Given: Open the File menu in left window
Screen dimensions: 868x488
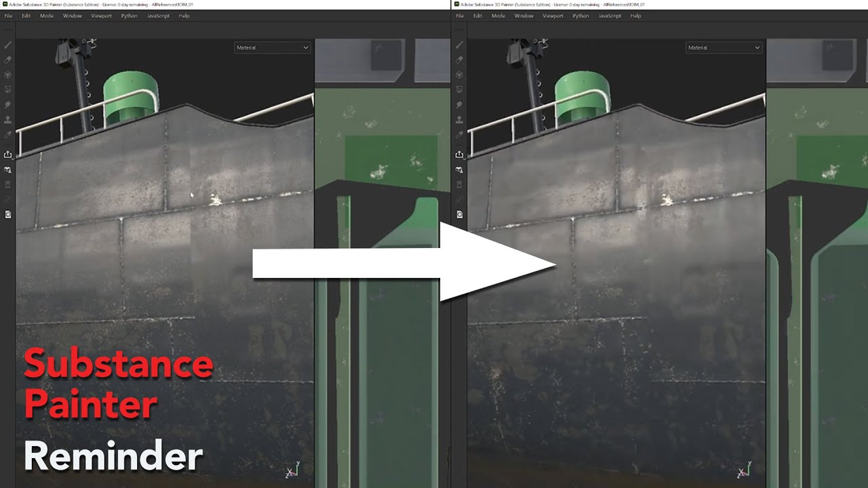Looking at the screenshot, I should coord(8,16).
